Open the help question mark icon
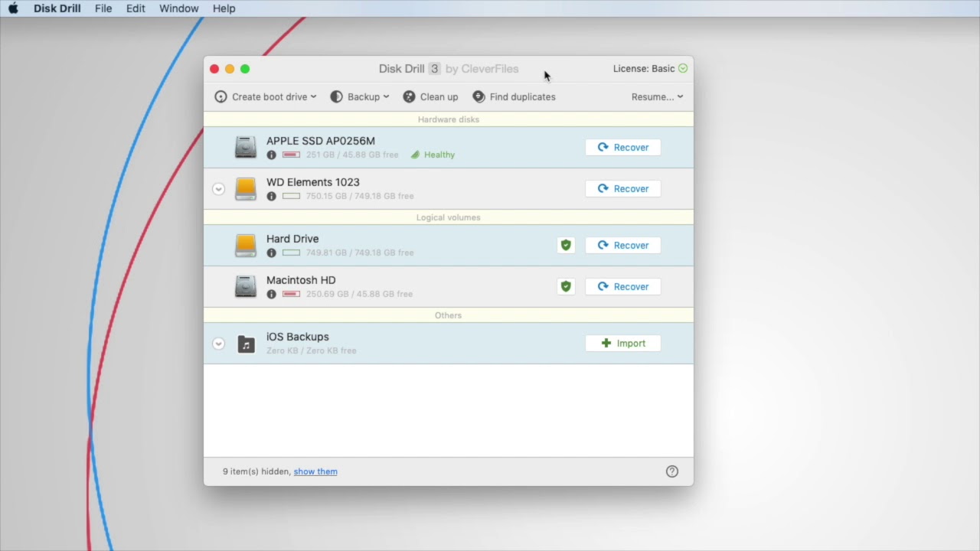The image size is (980, 551). [672, 471]
